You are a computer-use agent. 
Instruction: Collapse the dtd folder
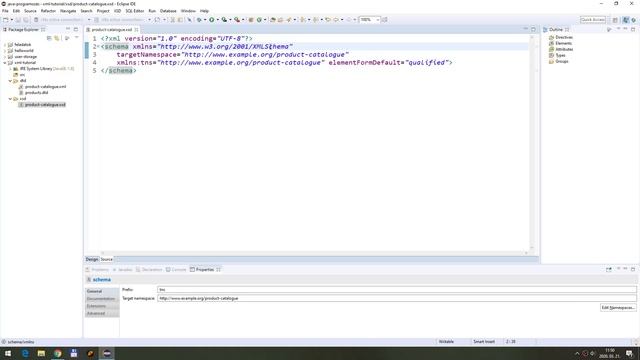pyautogui.click(x=11, y=81)
